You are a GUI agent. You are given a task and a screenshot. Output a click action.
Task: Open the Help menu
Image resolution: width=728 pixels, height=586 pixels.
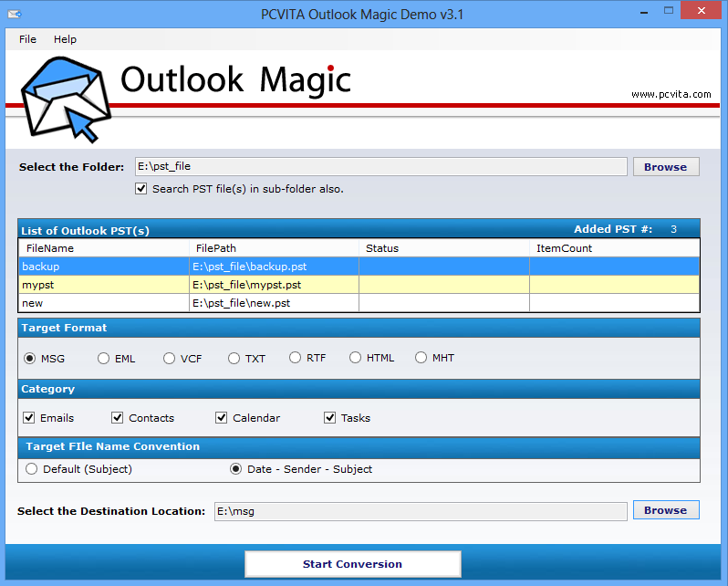click(x=65, y=39)
